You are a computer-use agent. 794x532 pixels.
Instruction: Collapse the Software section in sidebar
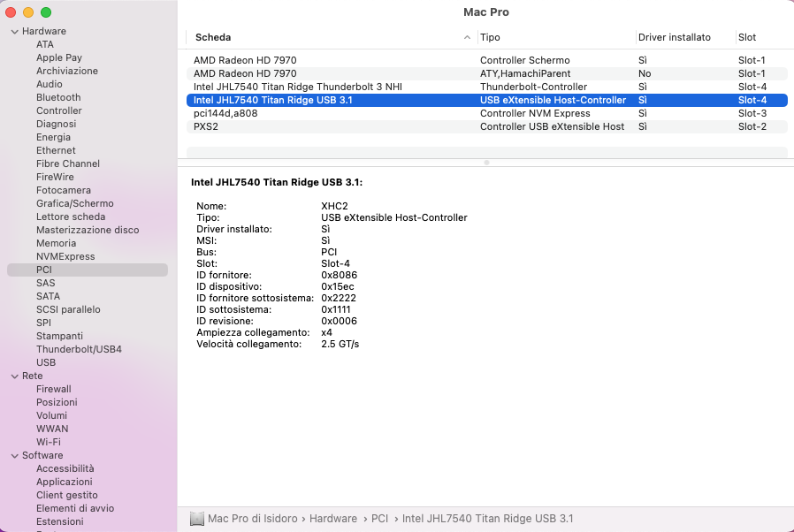[15, 456]
